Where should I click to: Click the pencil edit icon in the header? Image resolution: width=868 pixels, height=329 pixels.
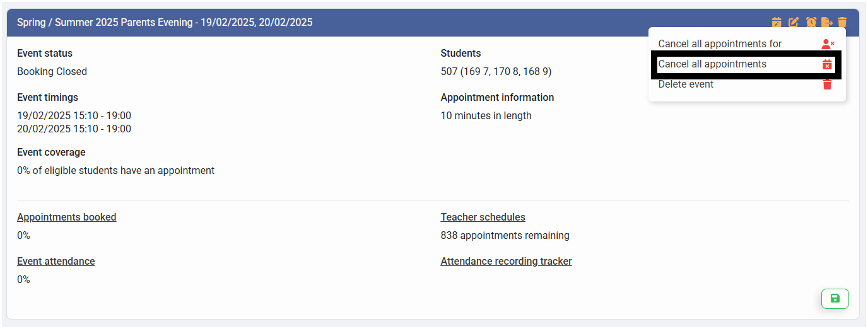pyautogui.click(x=794, y=22)
